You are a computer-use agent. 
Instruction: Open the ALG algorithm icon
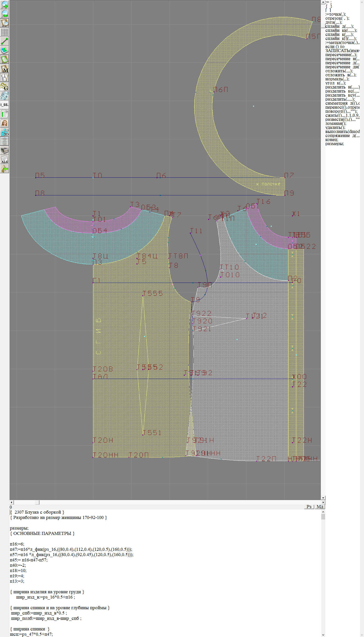click(x=5, y=160)
